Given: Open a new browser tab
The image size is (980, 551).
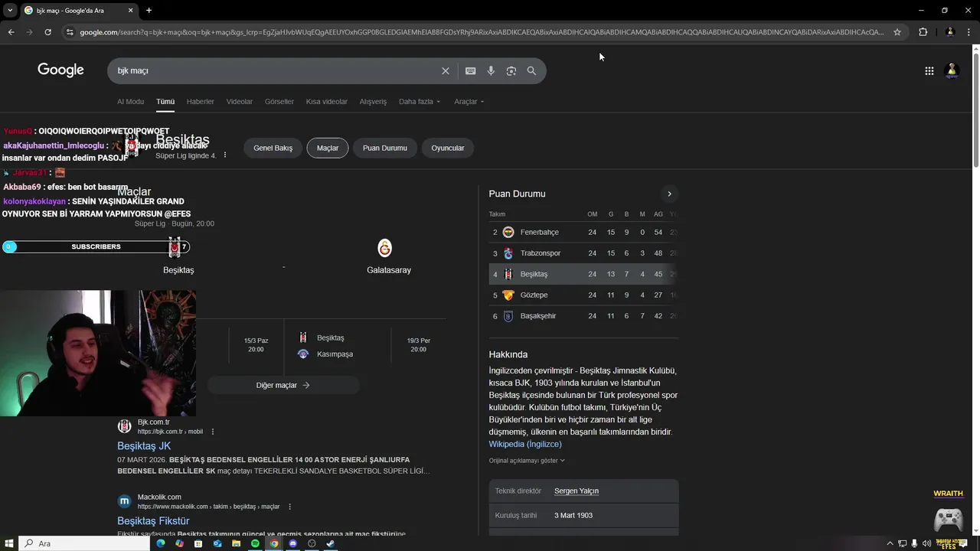Looking at the screenshot, I should coord(149,10).
